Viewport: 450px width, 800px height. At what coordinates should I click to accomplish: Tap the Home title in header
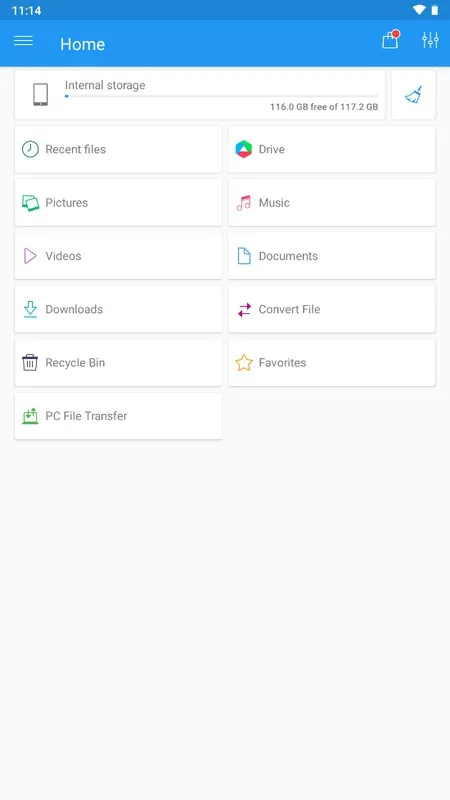tap(83, 44)
